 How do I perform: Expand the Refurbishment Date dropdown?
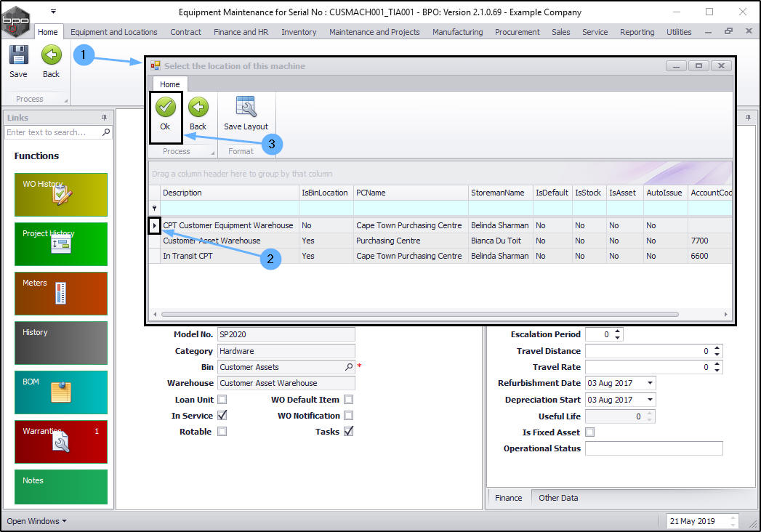tap(649, 383)
